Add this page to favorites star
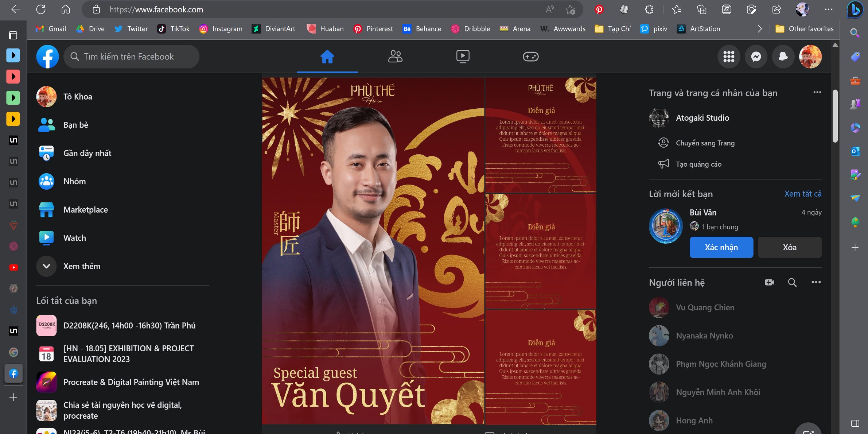This screenshot has height=434, width=868. pyautogui.click(x=570, y=9)
